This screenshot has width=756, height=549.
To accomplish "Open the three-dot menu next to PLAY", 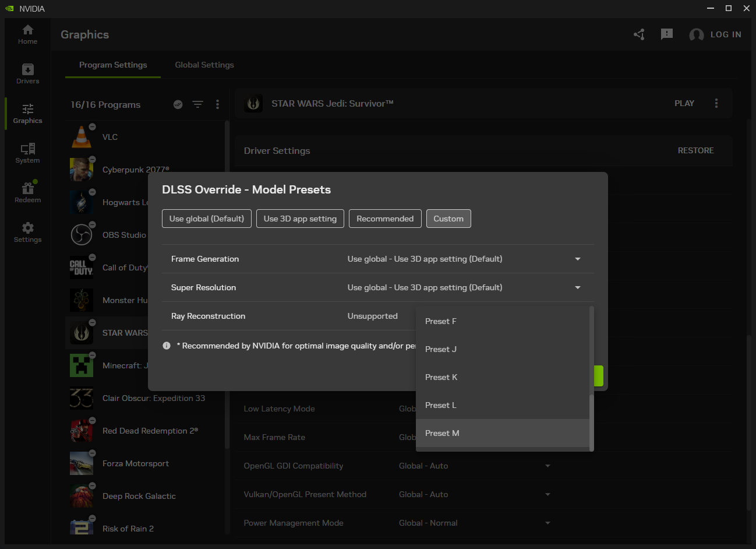I will pyautogui.click(x=716, y=103).
